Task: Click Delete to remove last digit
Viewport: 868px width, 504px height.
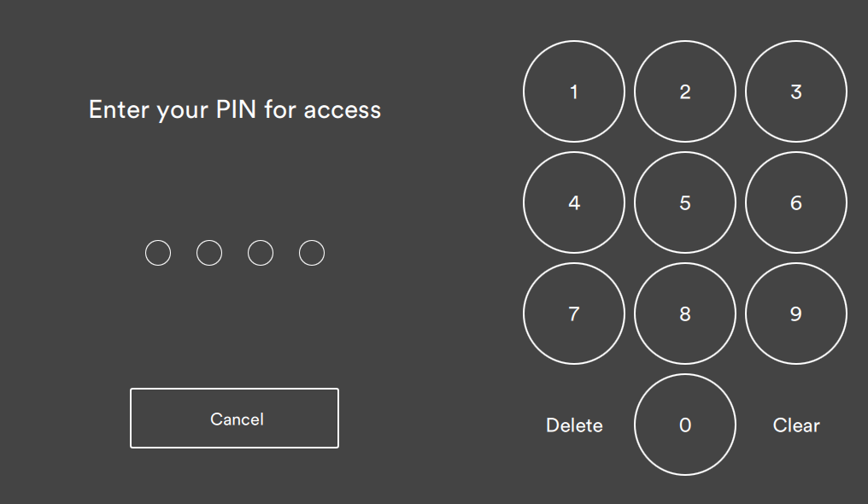Action: click(x=574, y=425)
